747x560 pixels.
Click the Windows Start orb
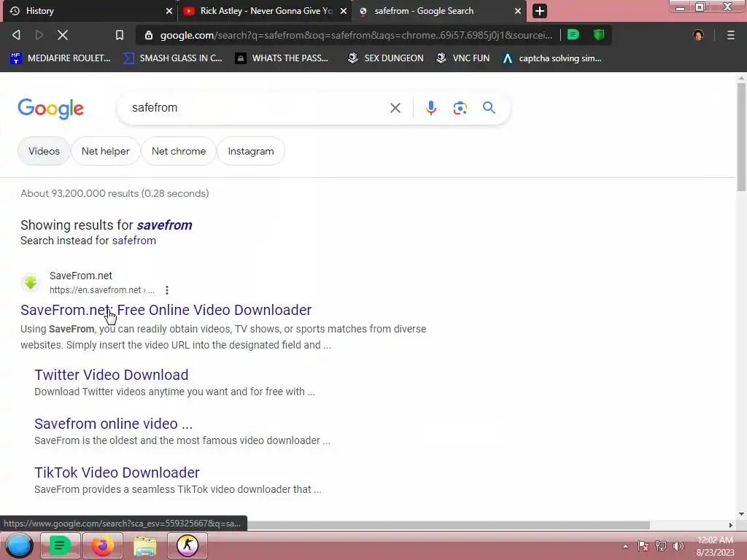pos(19,545)
